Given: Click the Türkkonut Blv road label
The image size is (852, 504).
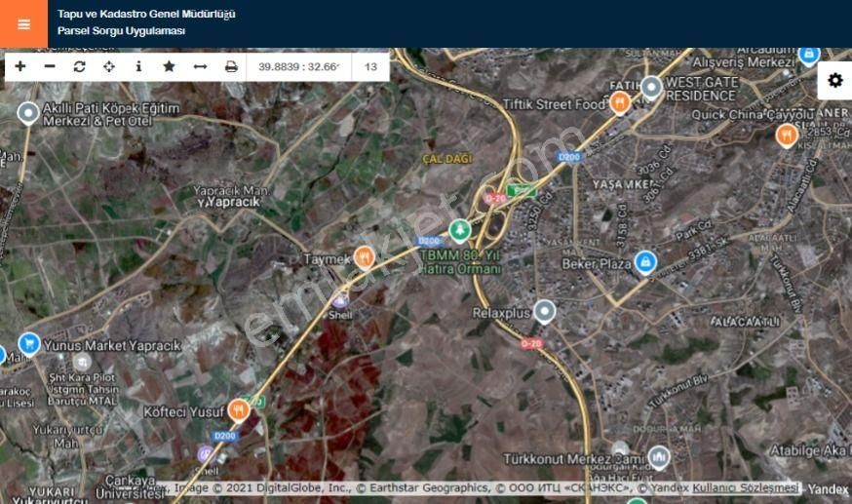Looking at the screenshot, I should pyautogui.click(x=678, y=391).
